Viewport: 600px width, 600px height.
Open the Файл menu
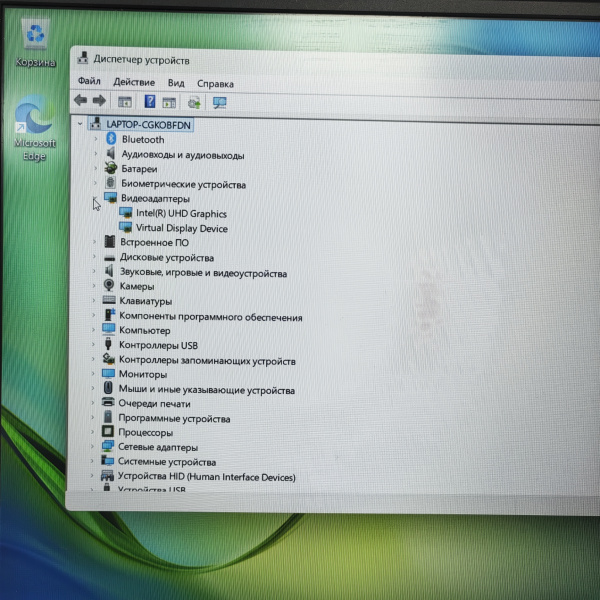point(89,81)
